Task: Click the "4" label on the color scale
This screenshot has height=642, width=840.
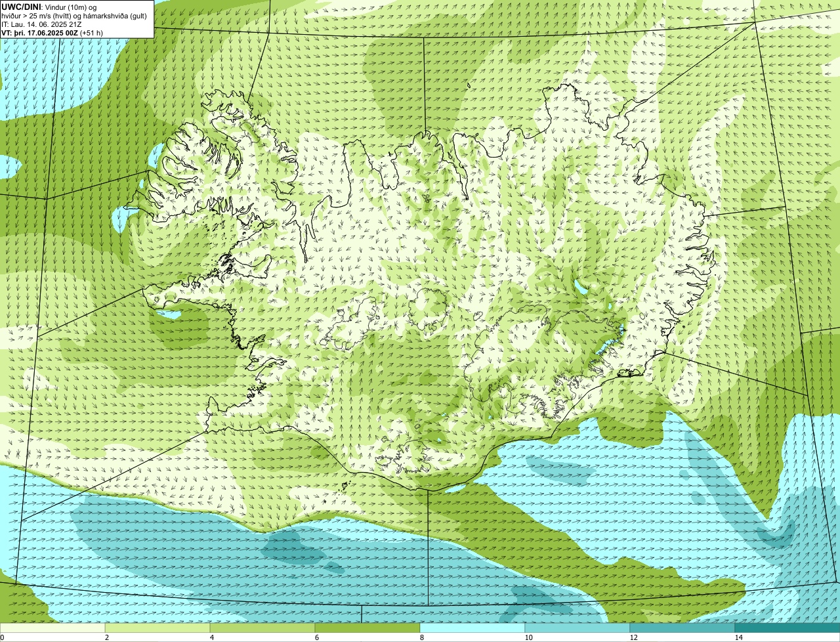Action: [211, 637]
